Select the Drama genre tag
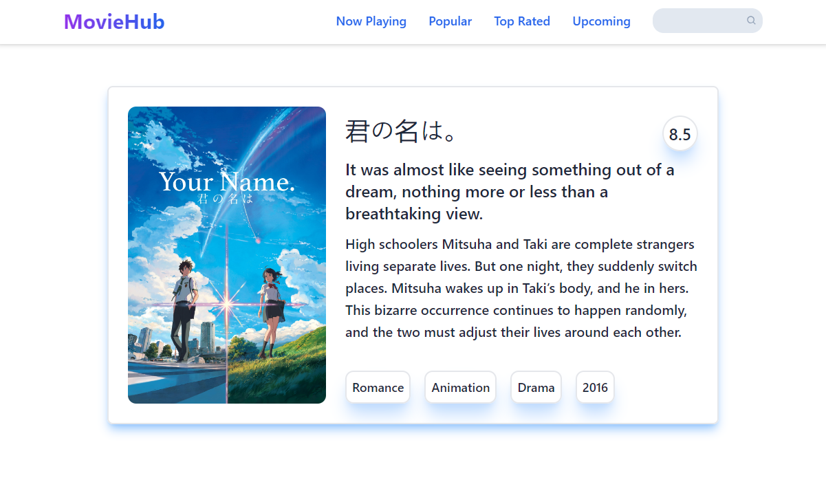This screenshot has height=504, width=826. (x=536, y=387)
